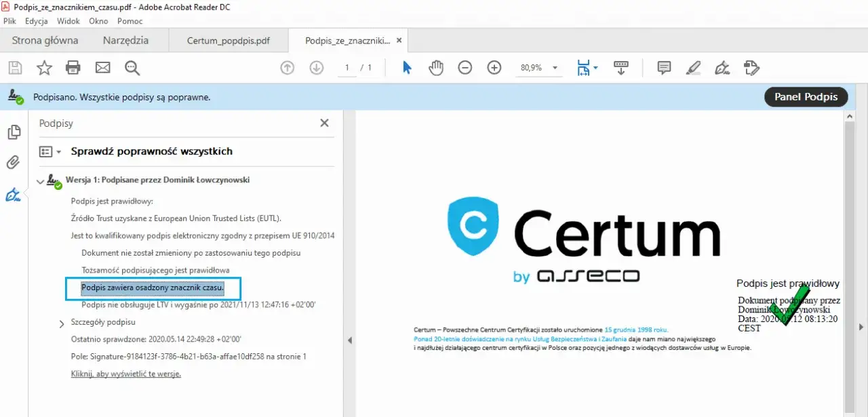Open the Edycja menu
Viewport: 868px width, 417px height.
[x=36, y=21]
